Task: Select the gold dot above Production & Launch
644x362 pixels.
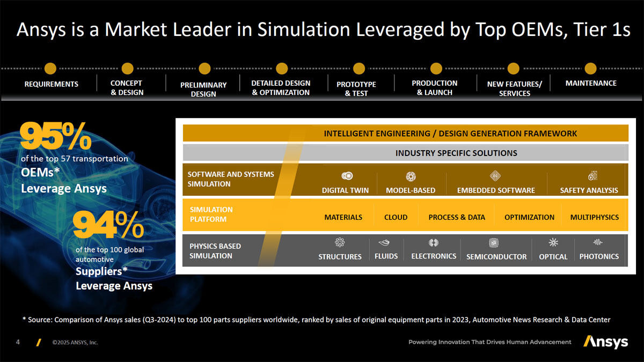Action: point(436,69)
